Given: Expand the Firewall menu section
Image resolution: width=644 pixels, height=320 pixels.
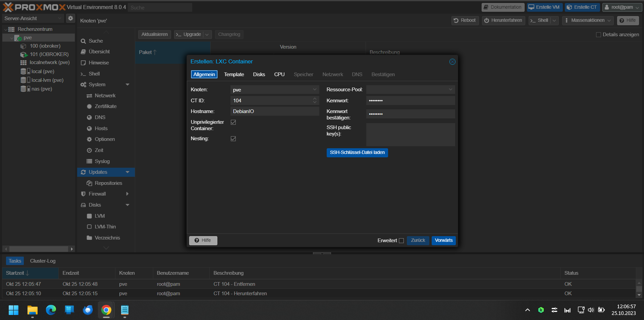Looking at the screenshot, I should (127, 194).
